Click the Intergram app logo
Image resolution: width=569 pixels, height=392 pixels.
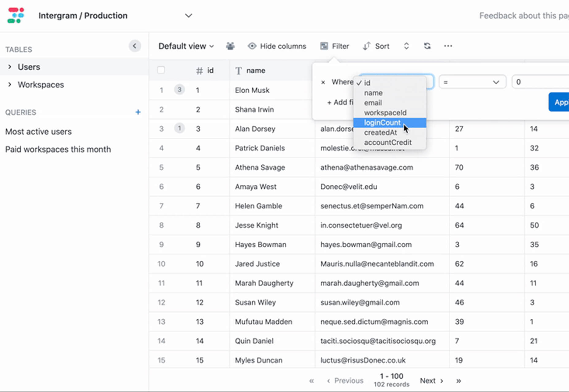(x=16, y=15)
